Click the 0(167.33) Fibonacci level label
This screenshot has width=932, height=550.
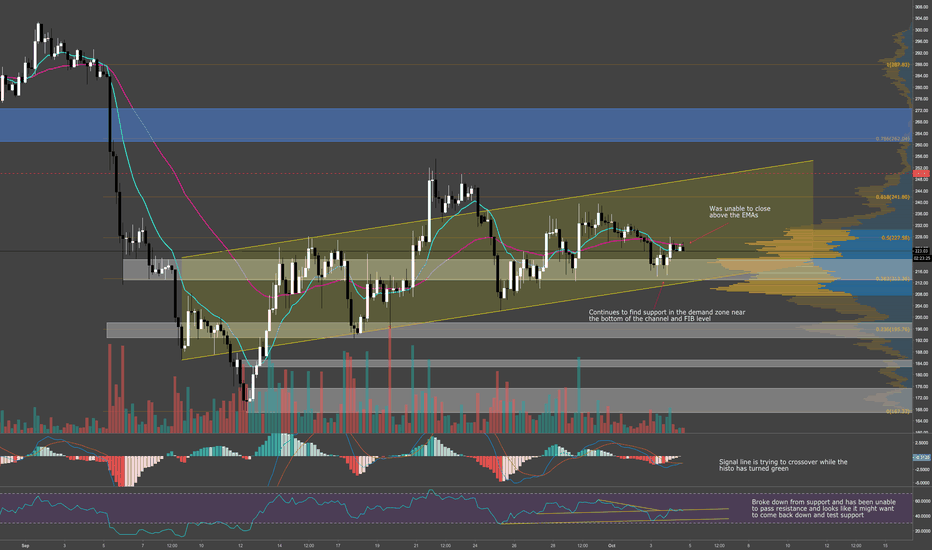tap(898, 411)
